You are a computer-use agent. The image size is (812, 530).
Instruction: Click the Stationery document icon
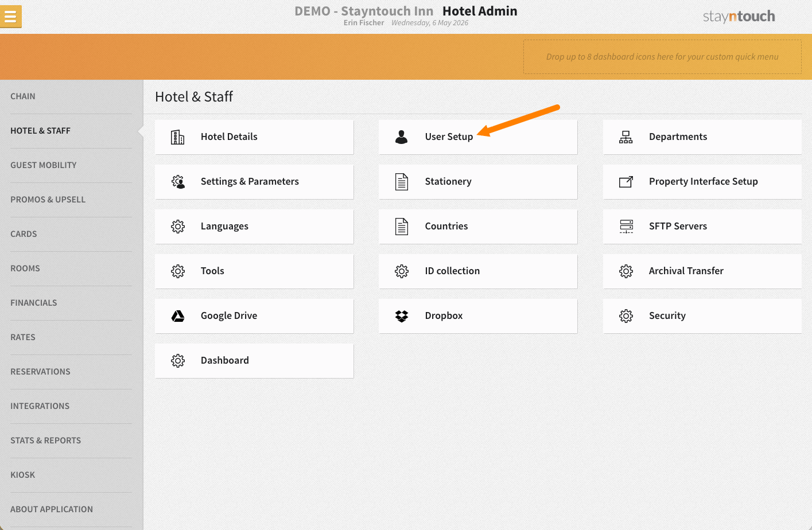(x=402, y=182)
